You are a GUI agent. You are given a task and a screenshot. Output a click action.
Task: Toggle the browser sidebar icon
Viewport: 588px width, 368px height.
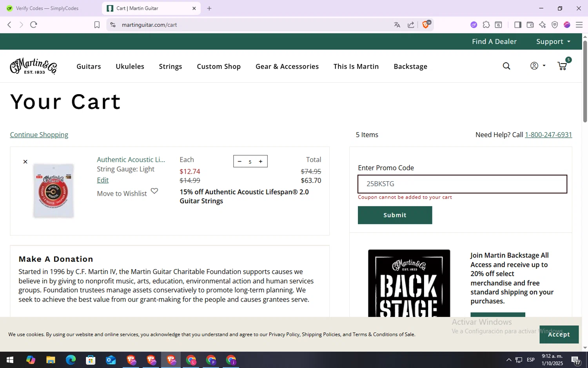click(517, 25)
